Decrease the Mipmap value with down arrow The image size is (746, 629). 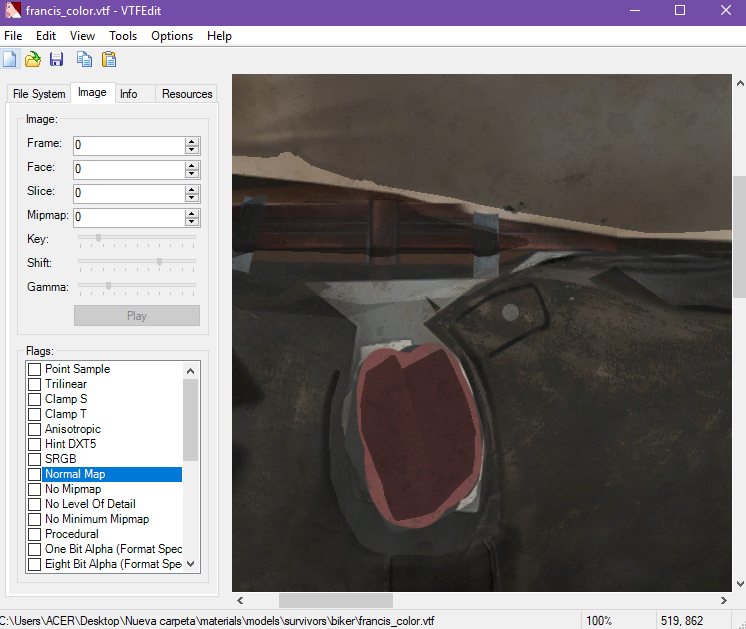pos(192,222)
